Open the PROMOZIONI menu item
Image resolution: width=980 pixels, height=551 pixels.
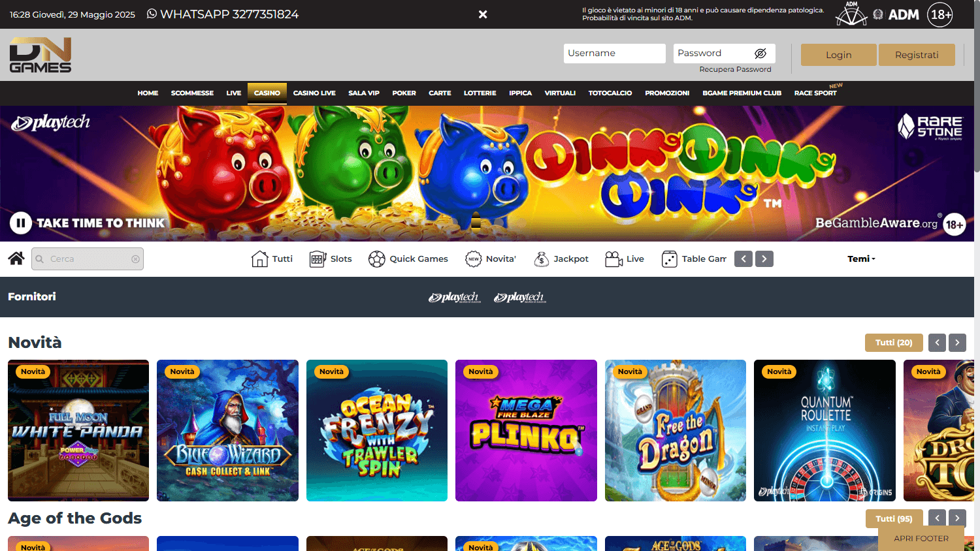[667, 93]
